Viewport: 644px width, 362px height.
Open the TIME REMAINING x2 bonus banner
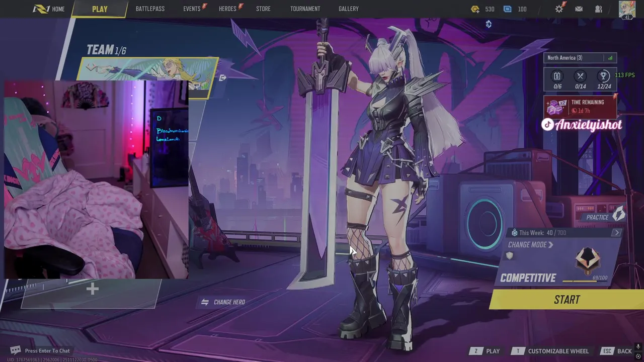tap(581, 106)
